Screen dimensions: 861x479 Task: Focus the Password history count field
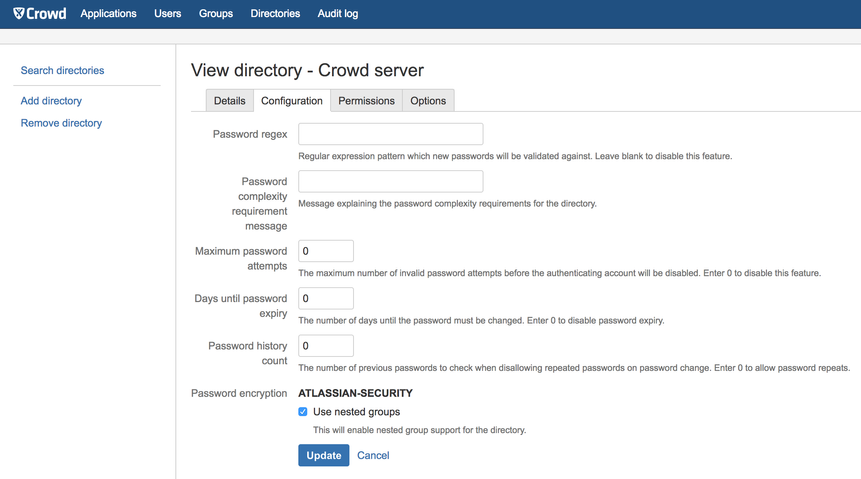tap(326, 346)
